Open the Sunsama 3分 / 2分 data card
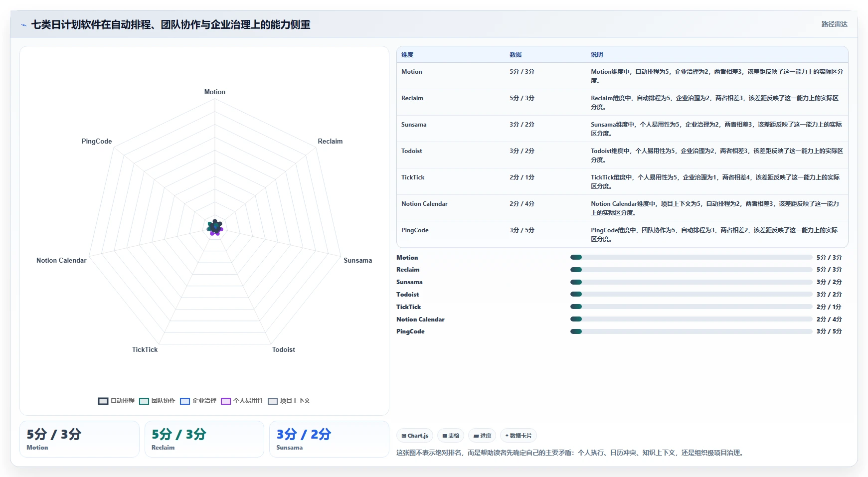 click(329, 439)
